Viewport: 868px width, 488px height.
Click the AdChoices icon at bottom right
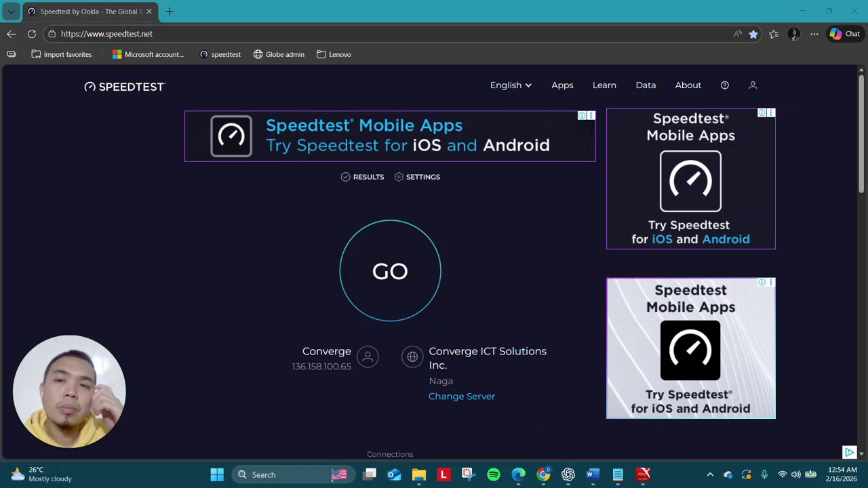click(x=849, y=452)
